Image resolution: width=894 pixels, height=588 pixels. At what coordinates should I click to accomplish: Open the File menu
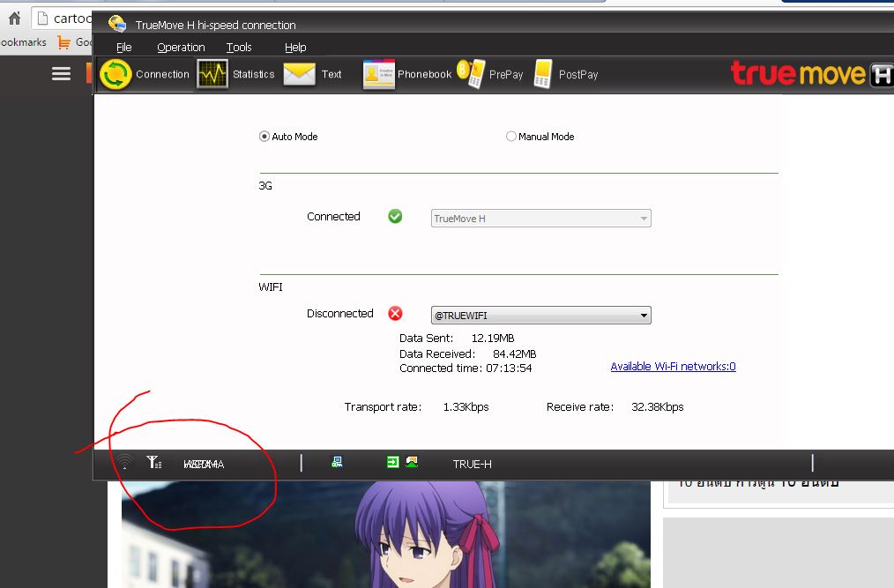[x=123, y=48]
